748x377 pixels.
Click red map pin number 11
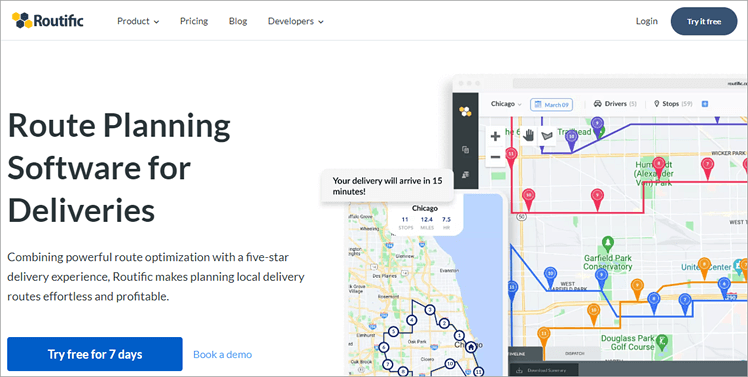tap(511, 157)
